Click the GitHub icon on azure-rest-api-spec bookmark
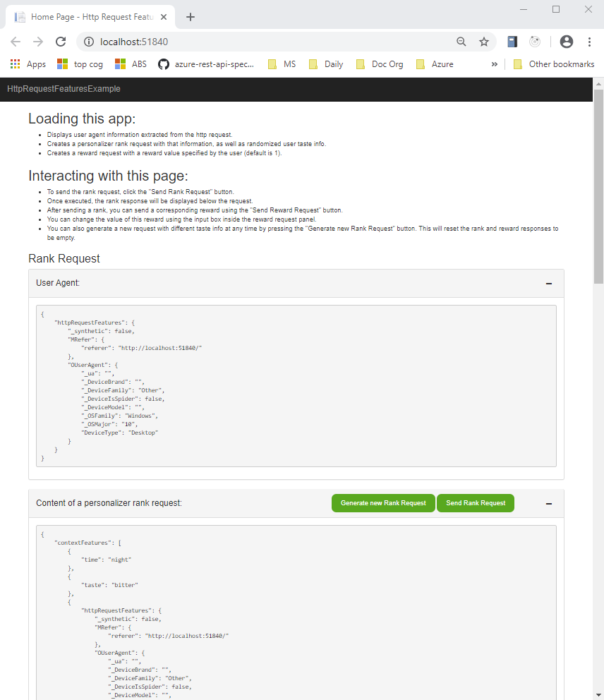Image resolution: width=604 pixels, height=700 pixels. click(x=163, y=64)
